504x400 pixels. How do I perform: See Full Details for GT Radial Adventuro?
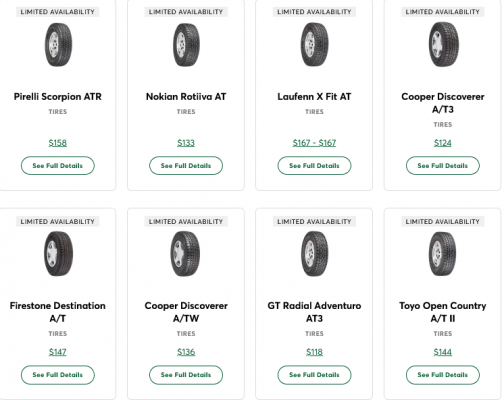(314, 375)
